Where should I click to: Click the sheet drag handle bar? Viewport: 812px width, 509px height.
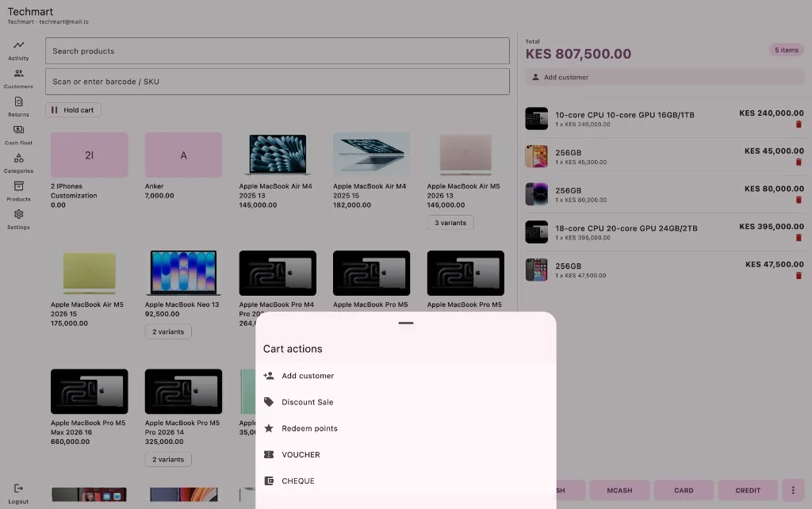(406, 323)
